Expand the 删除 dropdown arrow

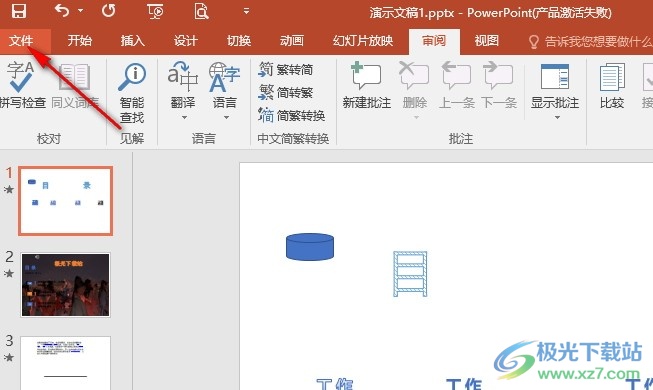(416, 118)
